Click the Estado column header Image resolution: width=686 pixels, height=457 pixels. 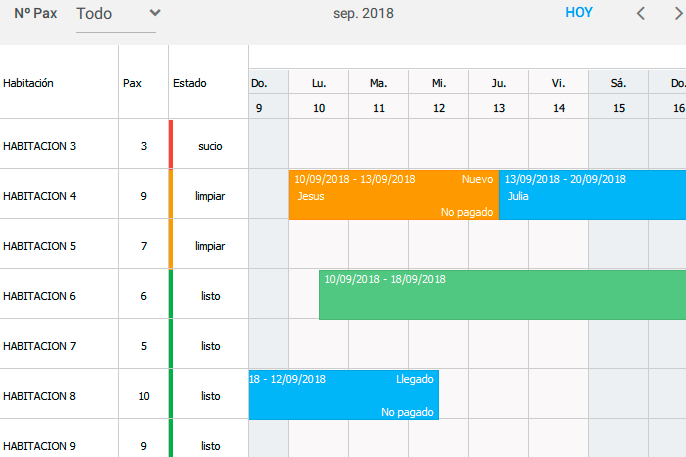(190, 83)
